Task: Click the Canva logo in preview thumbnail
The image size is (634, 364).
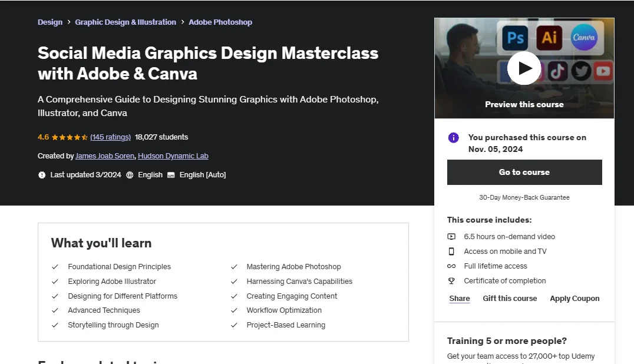Action: pyautogui.click(x=584, y=37)
